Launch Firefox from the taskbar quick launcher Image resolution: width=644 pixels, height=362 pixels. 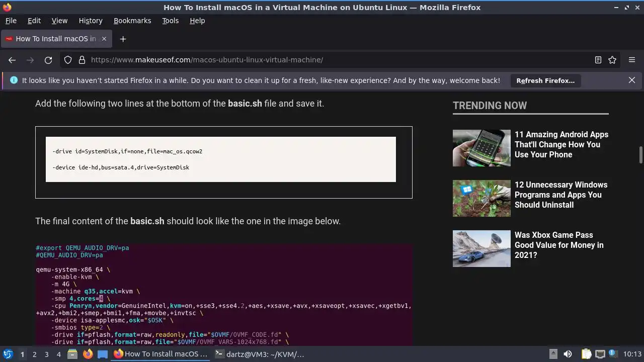[x=88, y=354]
